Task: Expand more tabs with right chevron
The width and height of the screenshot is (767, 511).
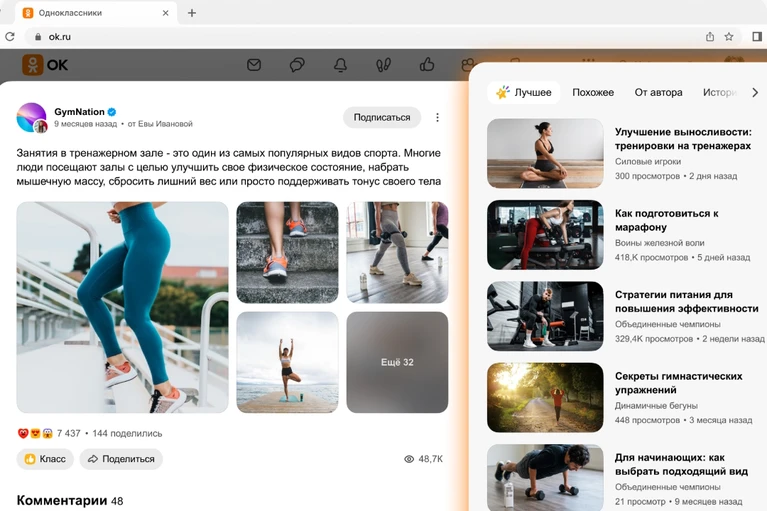Action: click(755, 92)
